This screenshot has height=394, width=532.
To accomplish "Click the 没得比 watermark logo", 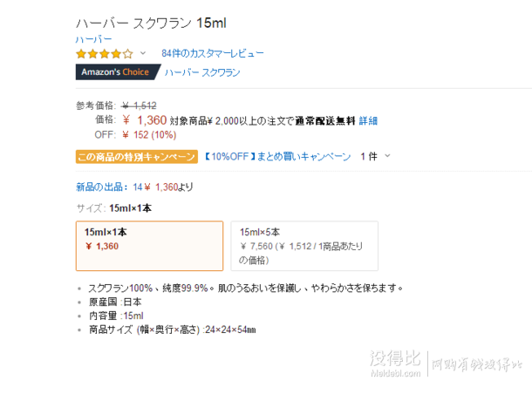I will coord(395,363).
